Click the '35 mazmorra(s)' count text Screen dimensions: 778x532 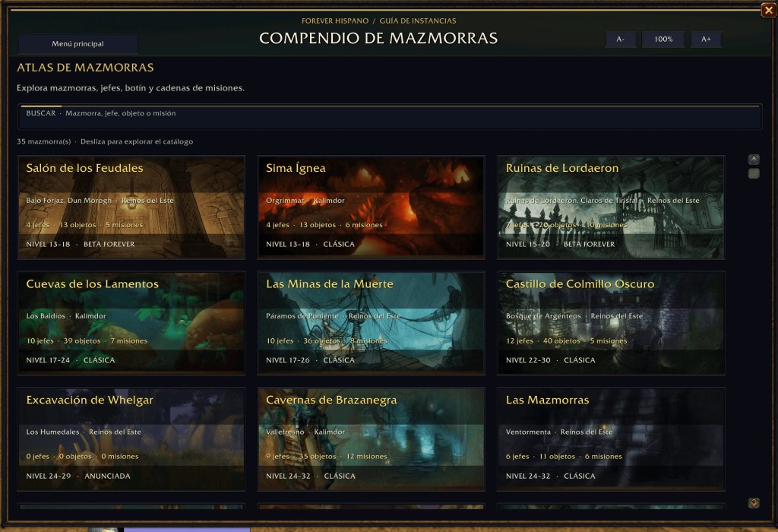pyautogui.click(x=43, y=141)
